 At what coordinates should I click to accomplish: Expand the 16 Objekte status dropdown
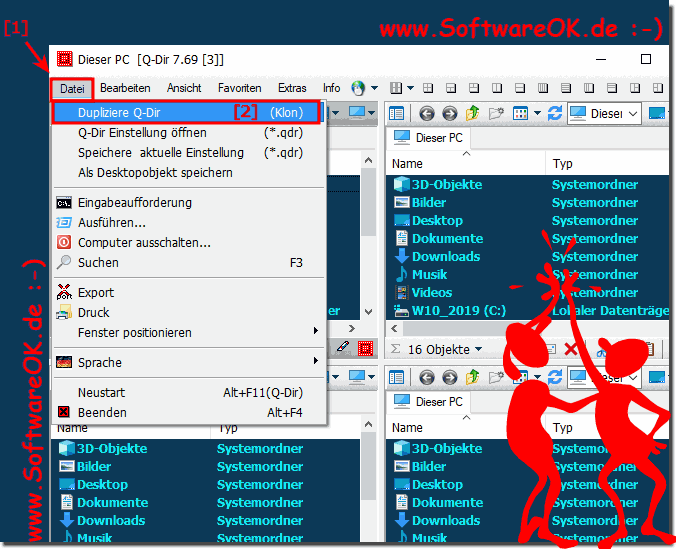click(479, 349)
